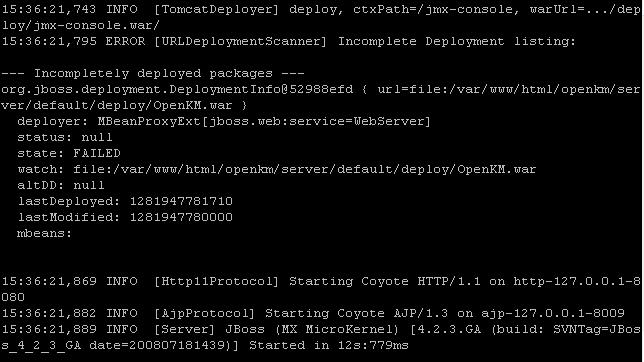Click the DeploymentInfo@52988efd object text
The width and height of the screenshot is (644, 362).
pyautogui.click(x=177, y=90)
